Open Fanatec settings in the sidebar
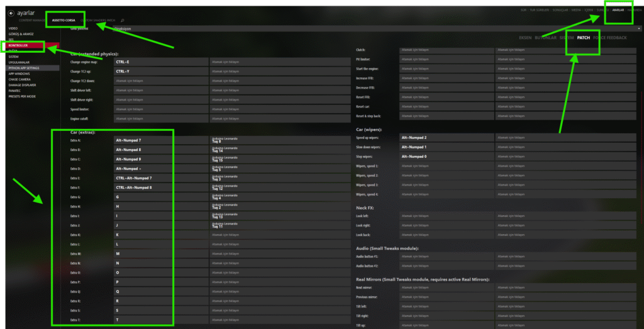644x329 pixels. (14, 91)
